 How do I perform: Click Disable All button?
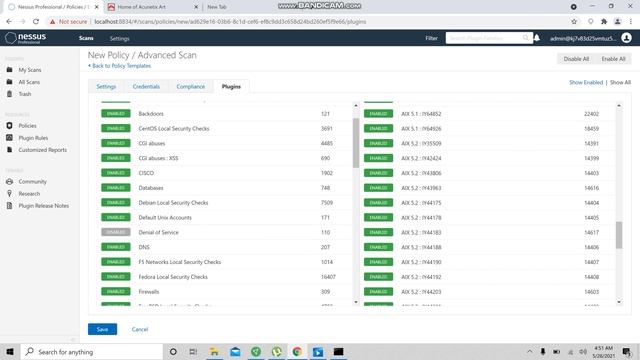(x=576, y=59)
